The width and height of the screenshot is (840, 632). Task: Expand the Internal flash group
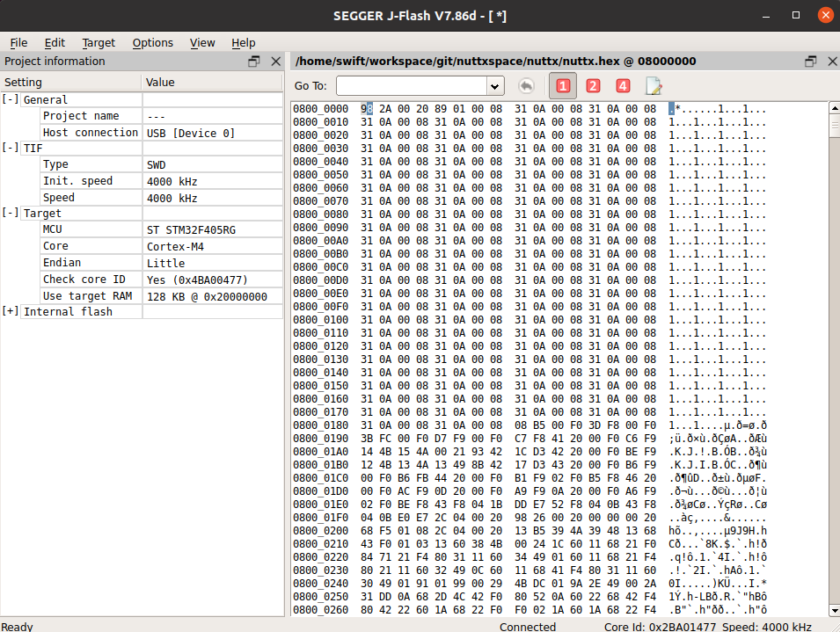pos(11,311)
